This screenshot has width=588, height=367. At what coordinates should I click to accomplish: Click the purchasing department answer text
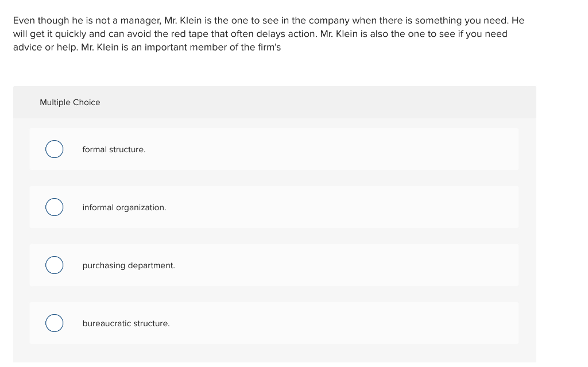pos(129,265)
